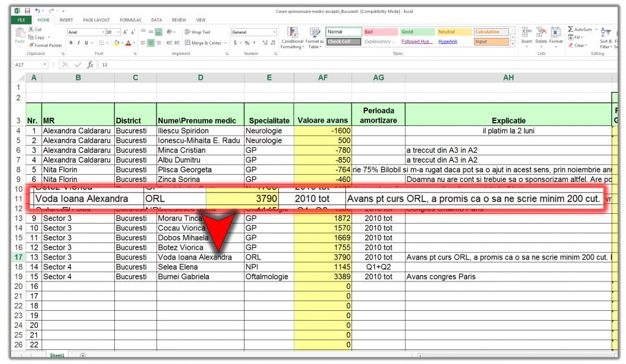Open the font size 10 dropdown
Viewport: 626px width, 364px height.
119,32
